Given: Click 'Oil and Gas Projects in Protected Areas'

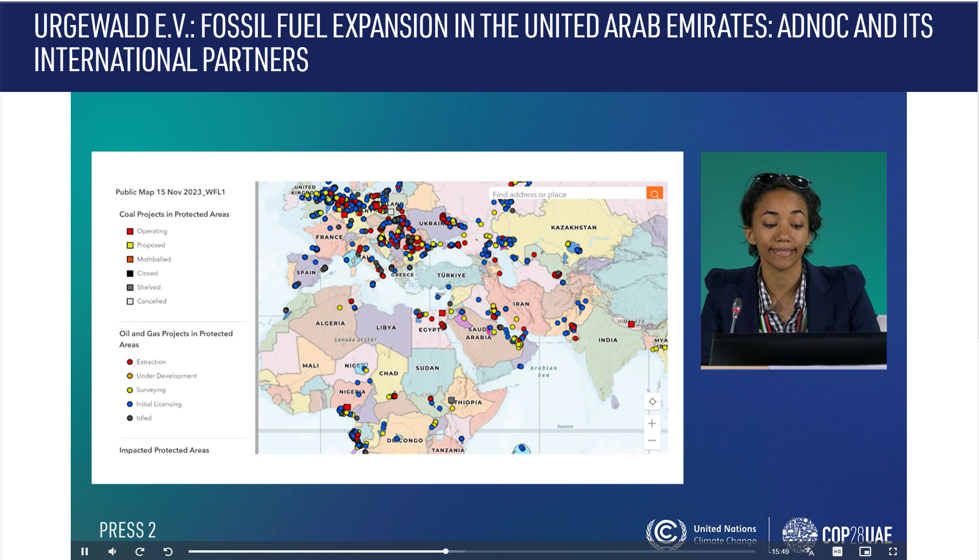Looking at the screenshot, I should coord(176,339).
